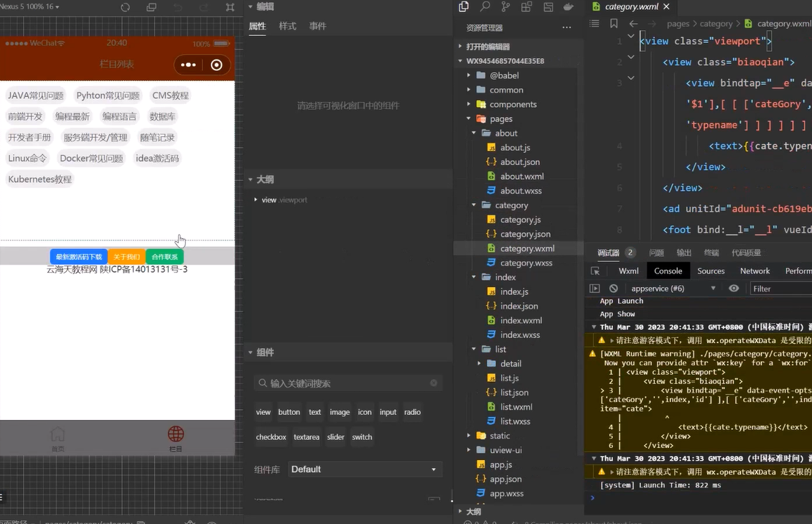The height and width of the screenshot is (524, 812).
Task: Click the bookmark icon in editor
Action: click(614, 23)
